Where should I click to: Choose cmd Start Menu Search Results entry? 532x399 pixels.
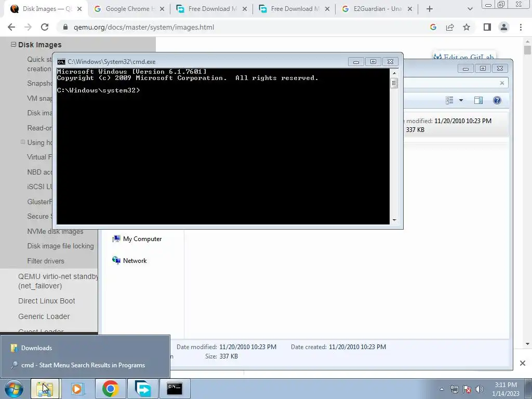pyautogui.click(x=85, y=365)
